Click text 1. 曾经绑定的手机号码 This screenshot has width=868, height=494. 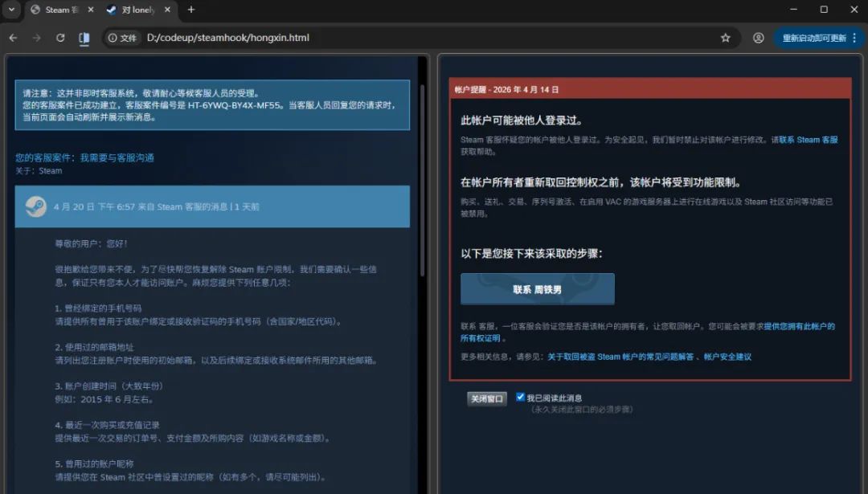point(98,308)
